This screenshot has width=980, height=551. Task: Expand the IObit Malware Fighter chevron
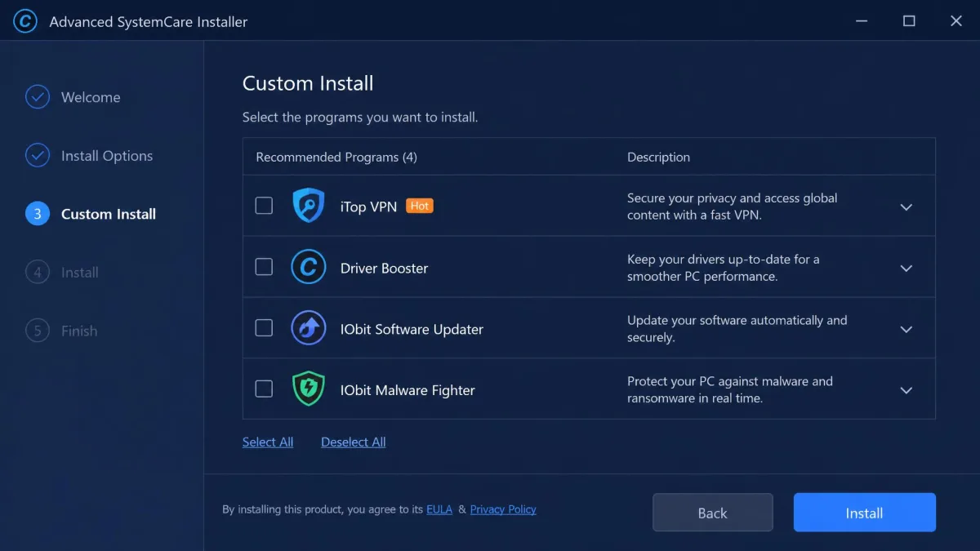pyautogui.click(x=906, y=391)
